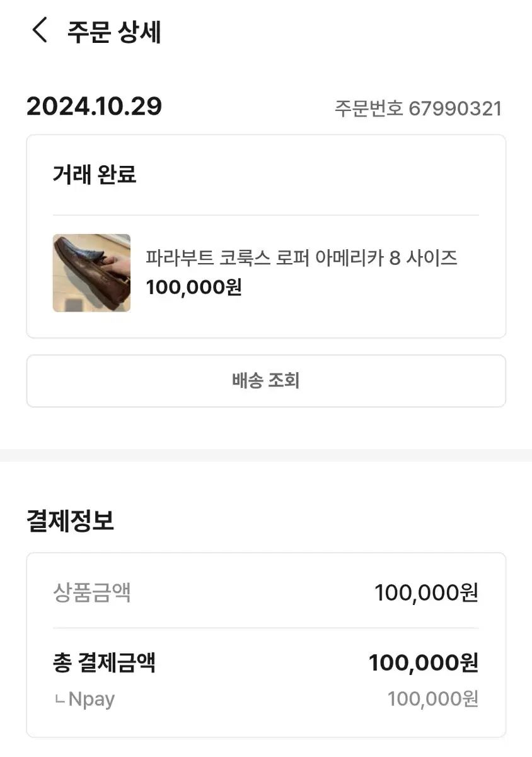Select the bold total amount 100,000원
532x757 pixels.
click(423, 662)
